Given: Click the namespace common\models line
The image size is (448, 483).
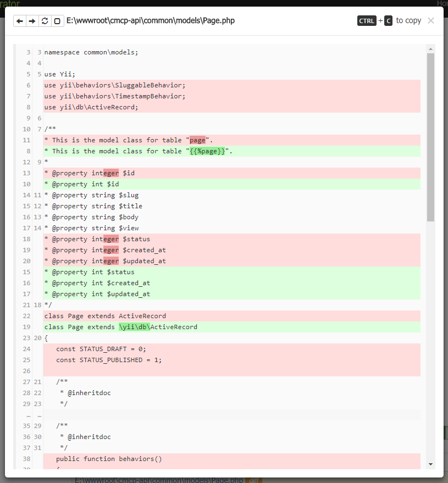Looking at the screenshot, I should 91,52.
